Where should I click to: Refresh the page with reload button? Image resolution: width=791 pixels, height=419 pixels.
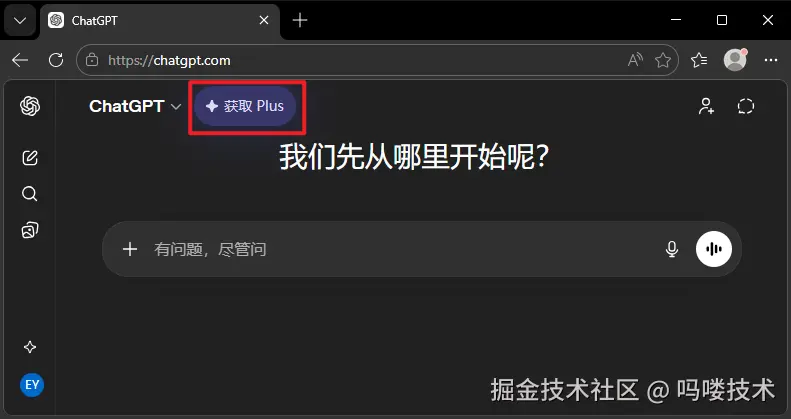56,60
